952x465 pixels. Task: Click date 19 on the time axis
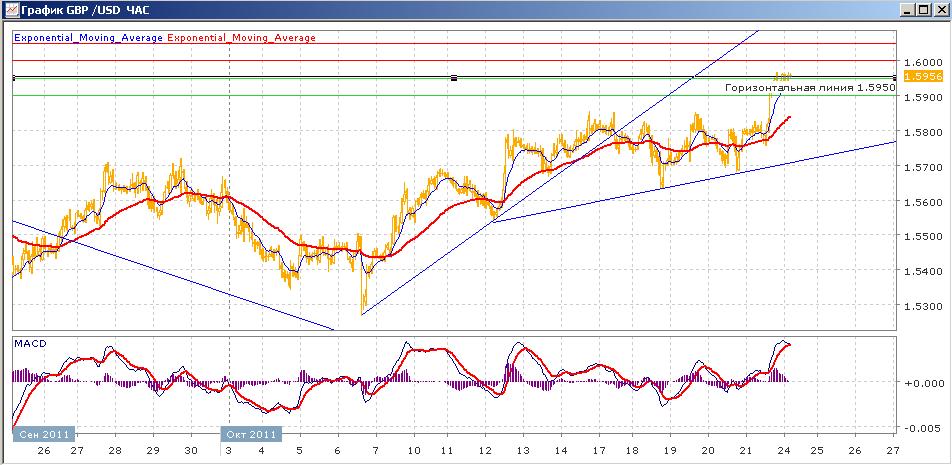point(670,451)
